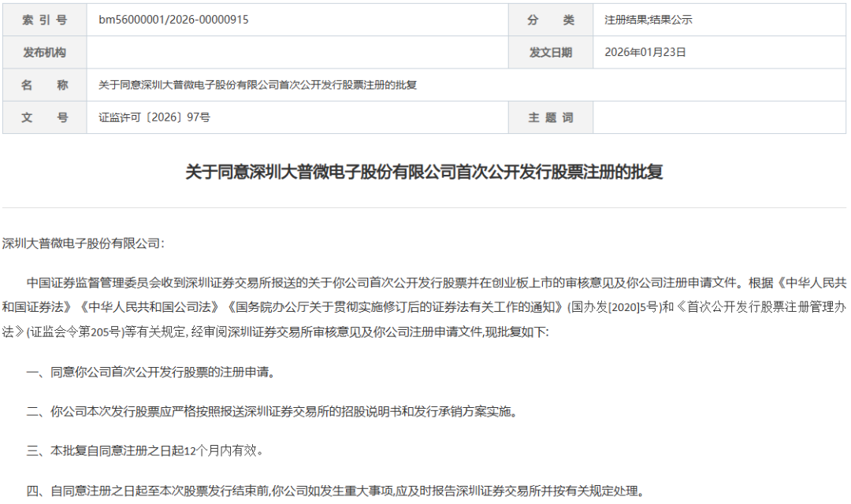Click paragraph line starting 中国证券监督管理委员会收到
The width and height of the screenshot is (851, 504).
(437, 283)
